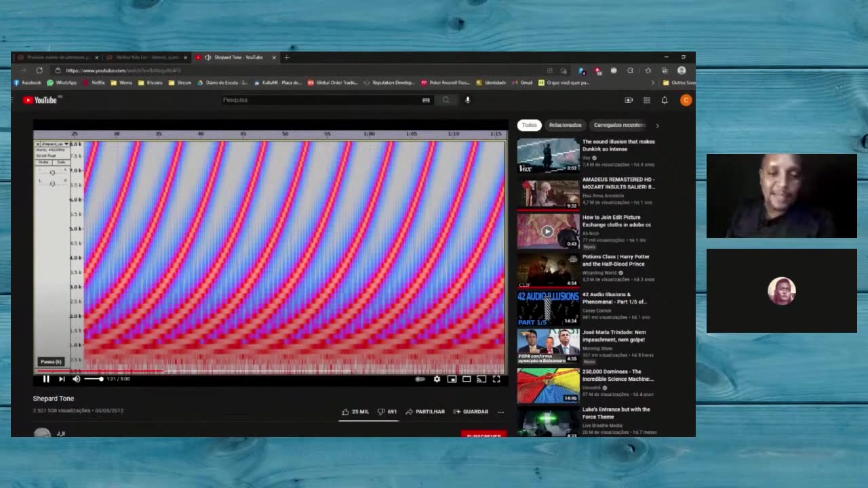Close the Shepard Tone browser tab
The width and height of the screenshot is (868, 488).
tap(274, 58)
